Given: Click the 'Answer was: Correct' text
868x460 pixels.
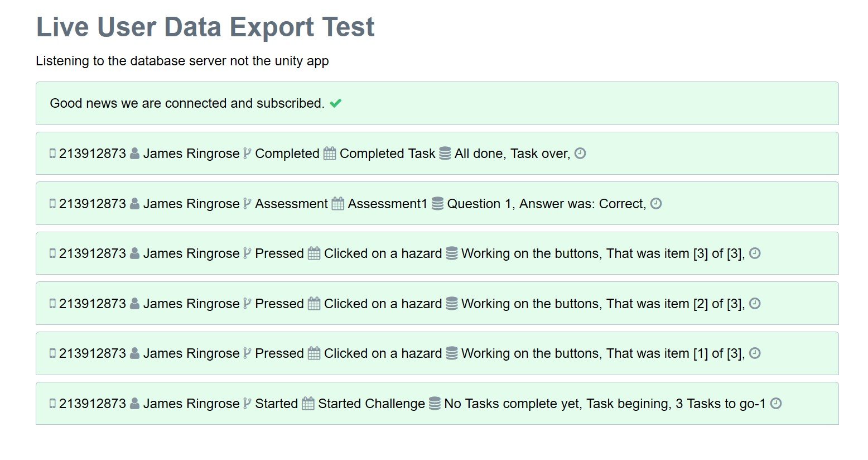Looking at the screenshot, I should point(582,204).
